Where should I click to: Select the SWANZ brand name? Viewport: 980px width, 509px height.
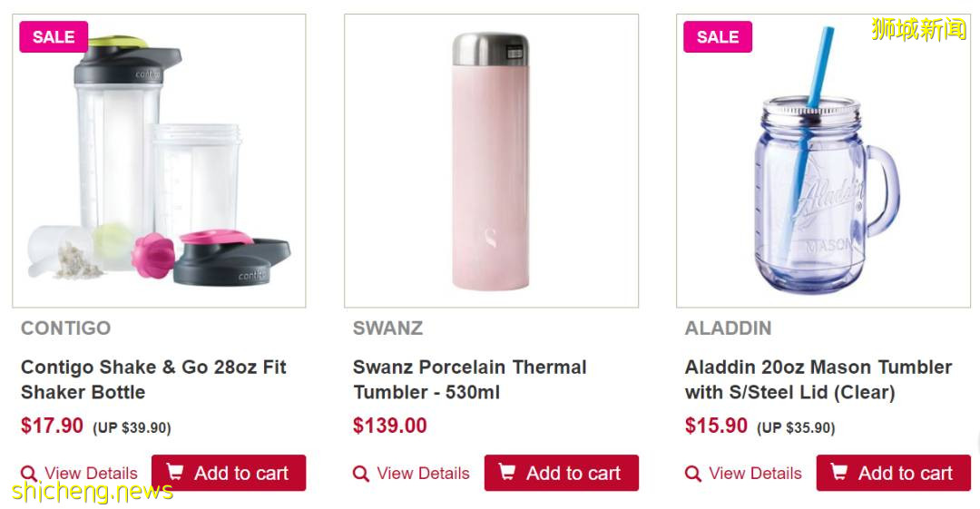[387, 328]
